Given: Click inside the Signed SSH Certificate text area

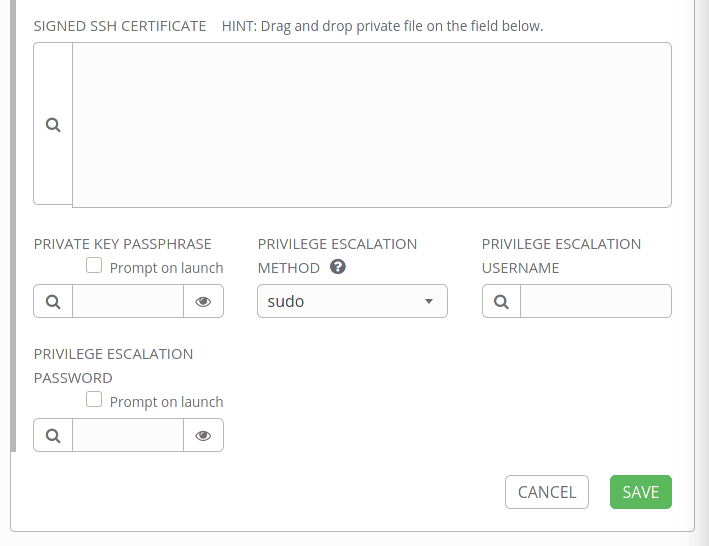Looking at the screenshot, I should pos(372,125).
